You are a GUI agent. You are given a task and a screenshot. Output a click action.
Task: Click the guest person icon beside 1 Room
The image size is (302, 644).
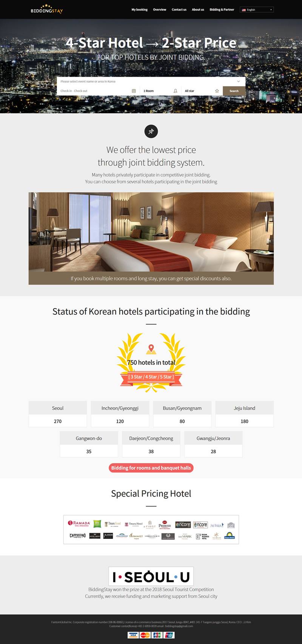(x=175, y=91)
